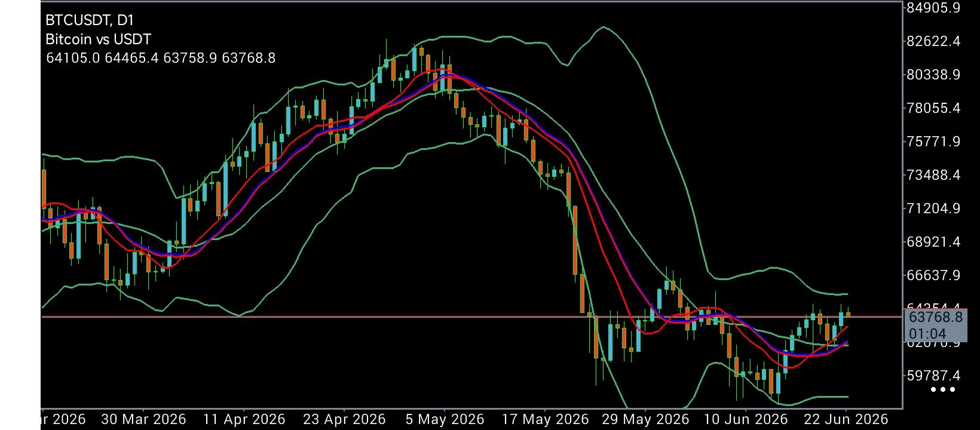Click the 80338.9 price axis label
Screen dimensions: 980x430
tap(933, 75)
